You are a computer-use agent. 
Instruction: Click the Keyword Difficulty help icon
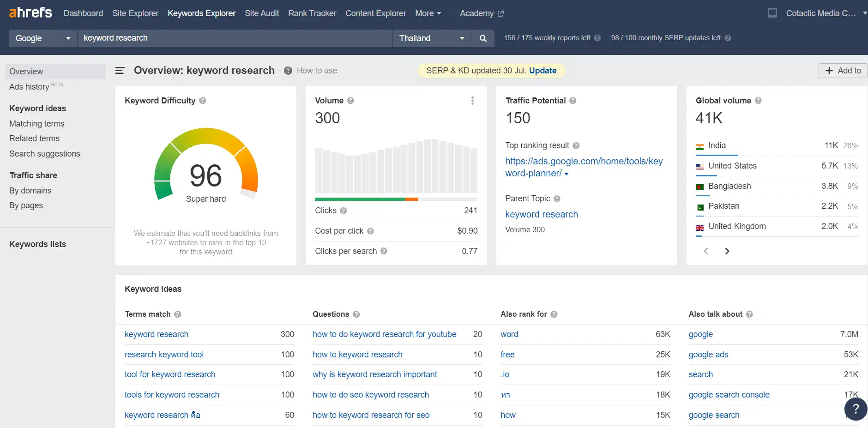pos(203,101)
